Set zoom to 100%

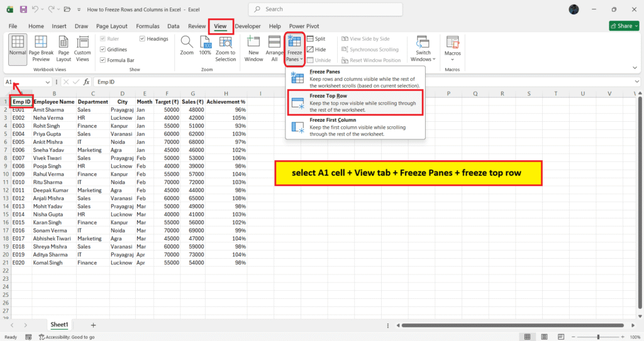205,46
